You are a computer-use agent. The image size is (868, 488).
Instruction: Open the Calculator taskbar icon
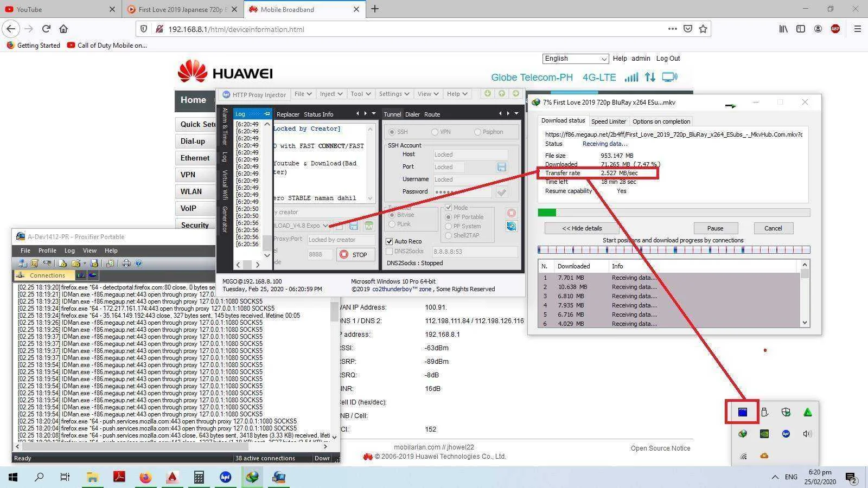[199, 477]
